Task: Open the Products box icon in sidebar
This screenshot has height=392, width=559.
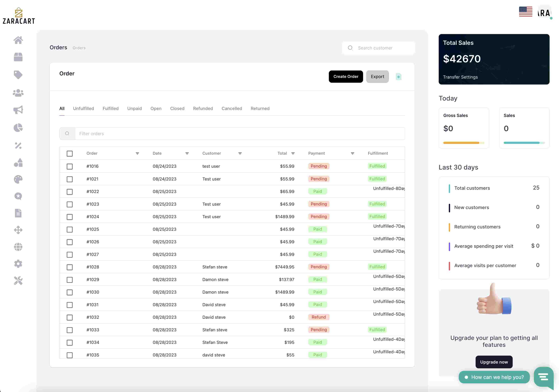Action: coord(18,57)
